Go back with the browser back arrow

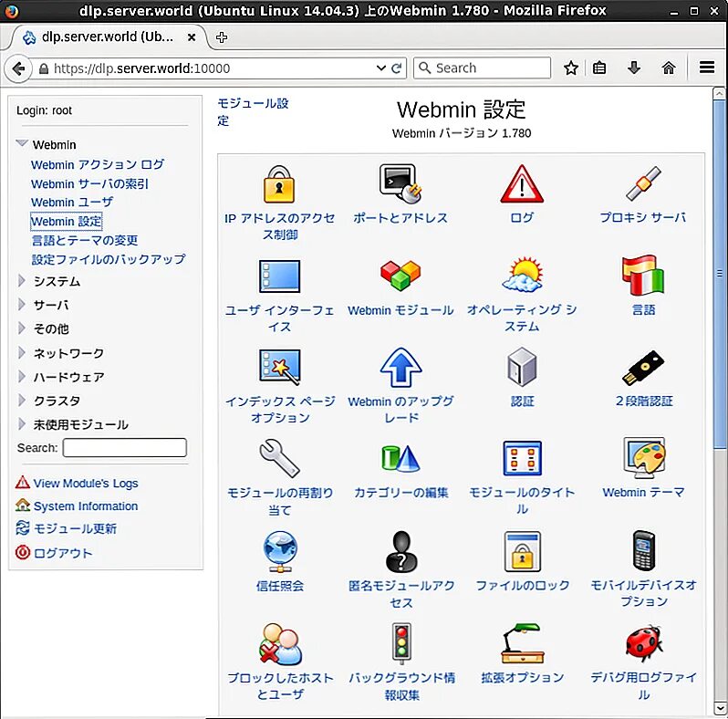[x=18, y=68]
